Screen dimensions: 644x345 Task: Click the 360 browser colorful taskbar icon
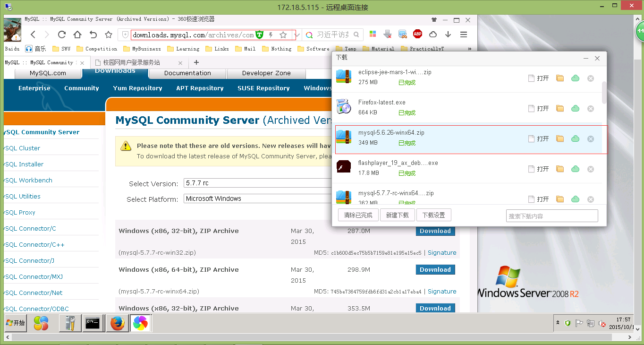click(x=140, y=323)
